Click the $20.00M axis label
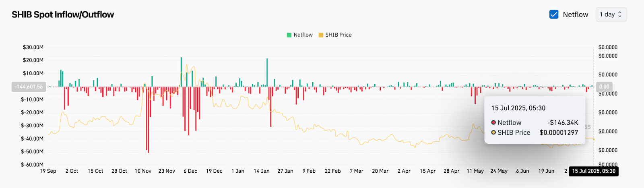644x188 pixels. 33,60
